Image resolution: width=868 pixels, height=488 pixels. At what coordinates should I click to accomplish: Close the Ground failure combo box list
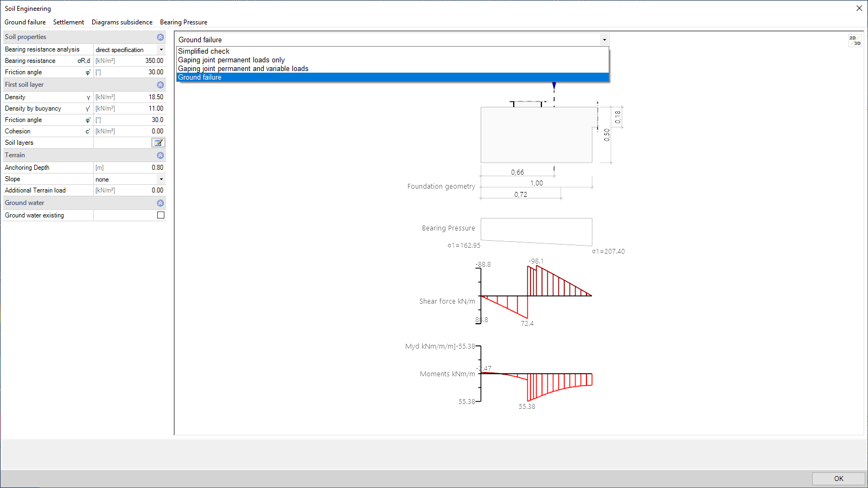604,40
